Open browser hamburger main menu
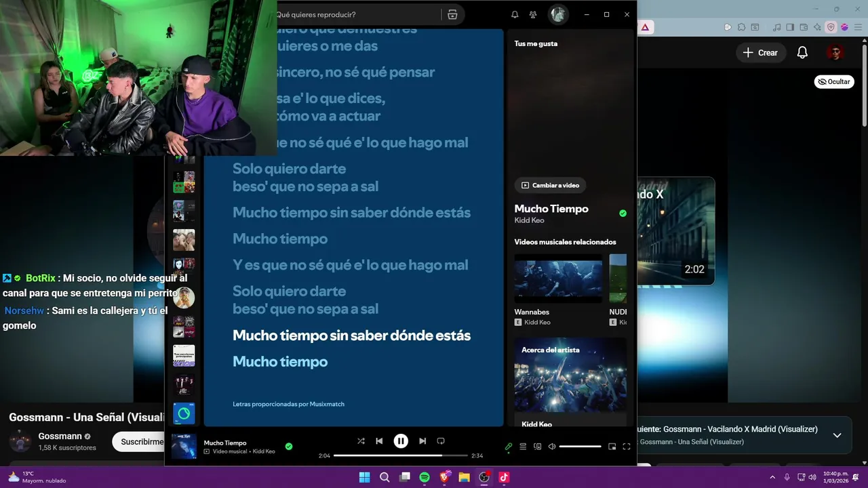868x488 pixels. click(x=858, y=27)
